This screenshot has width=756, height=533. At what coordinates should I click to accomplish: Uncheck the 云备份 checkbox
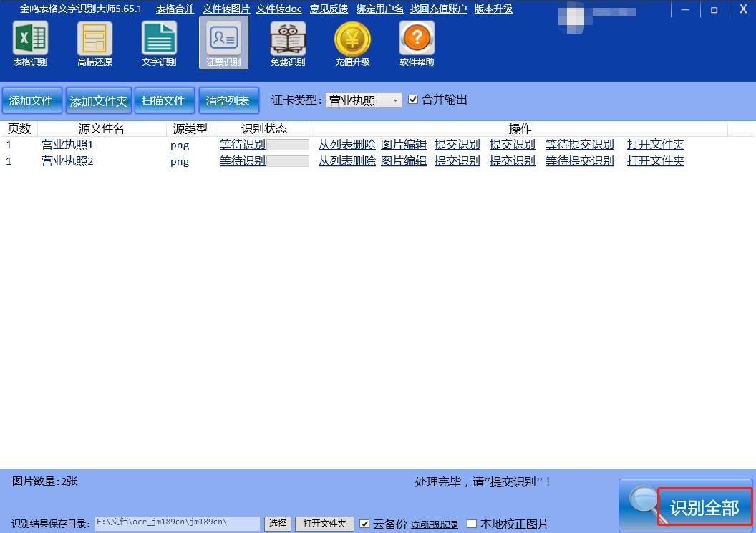coord(364,524)
